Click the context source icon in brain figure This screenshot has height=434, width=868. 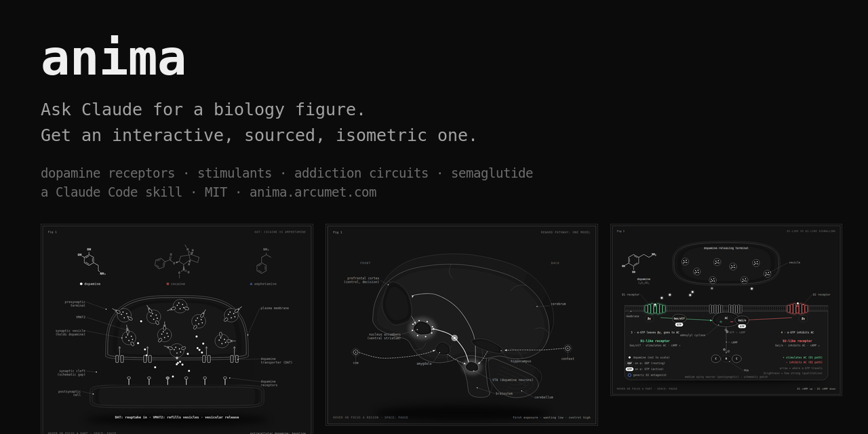[x=568, y=348]
